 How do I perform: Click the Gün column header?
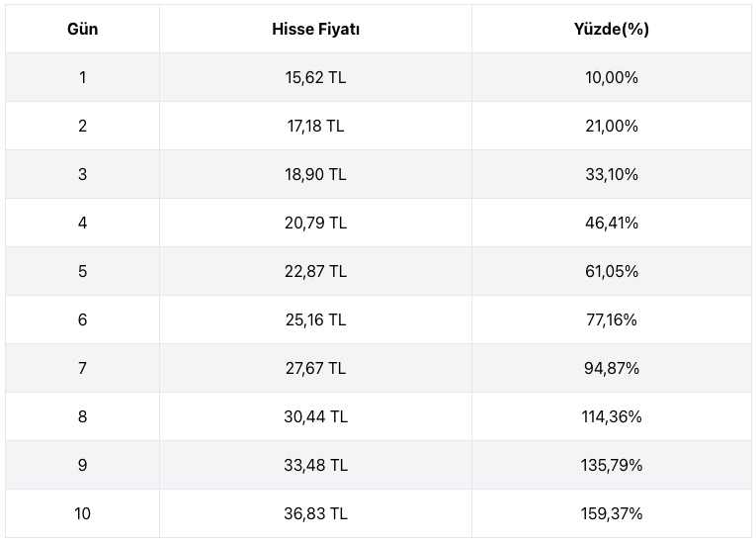[82, 29]
